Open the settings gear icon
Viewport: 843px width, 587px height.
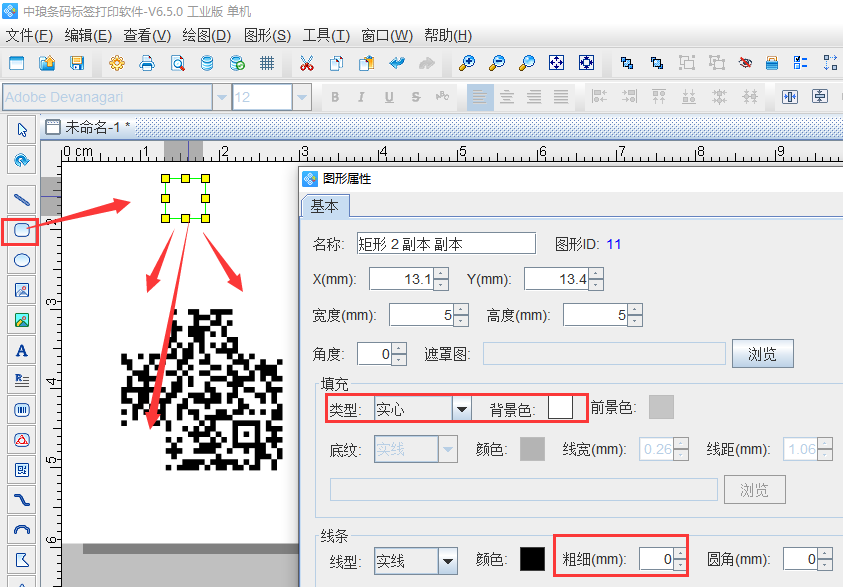[117, 62]
